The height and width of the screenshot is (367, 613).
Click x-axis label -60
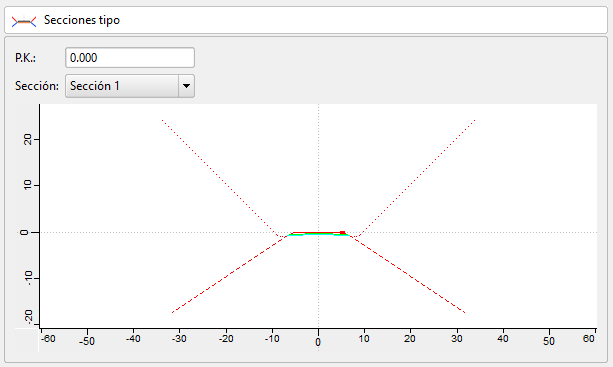[x=48, y=338]
